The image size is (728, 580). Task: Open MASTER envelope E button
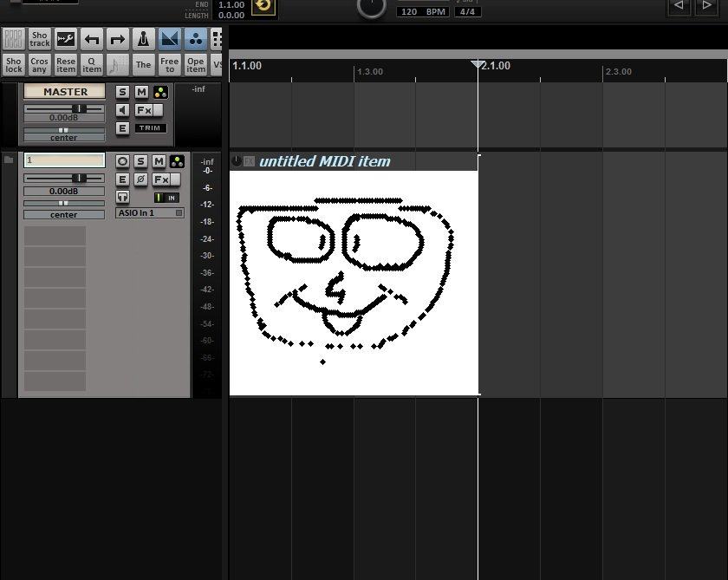coord(122,128)
